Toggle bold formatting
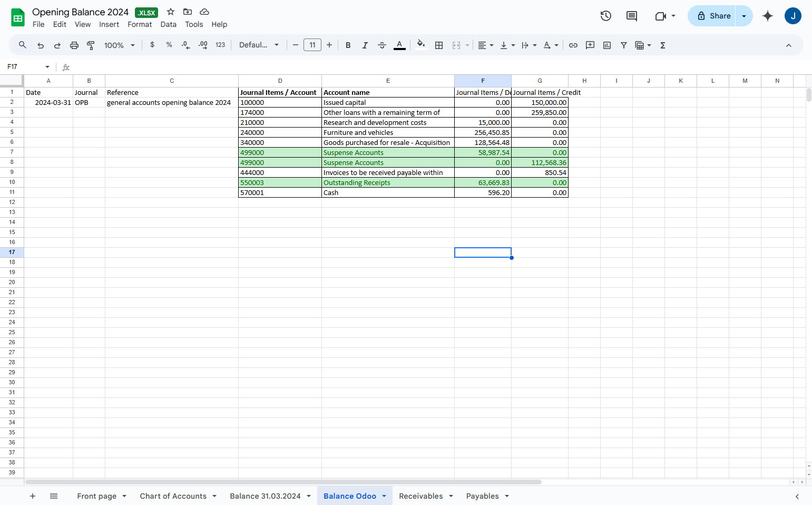The height and width of the screenshot is (505, 812). (348, 45)
